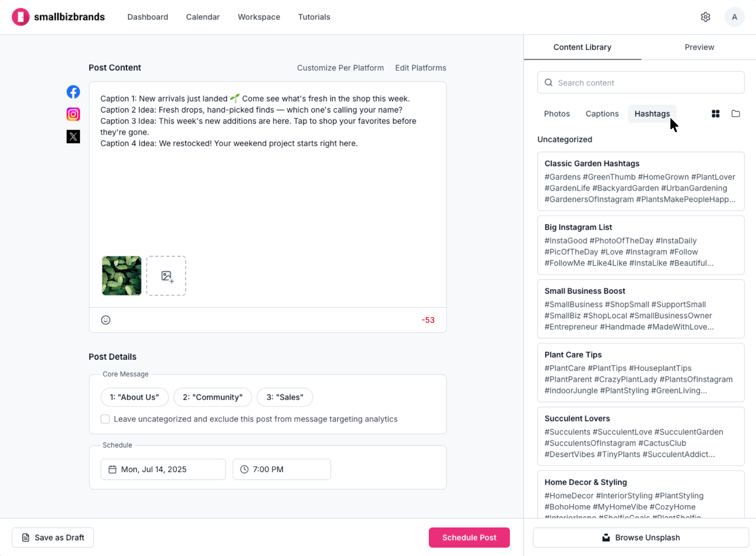The image size is (756, 556).
Task: Show the Photos content filter
Action: [557, 113]
